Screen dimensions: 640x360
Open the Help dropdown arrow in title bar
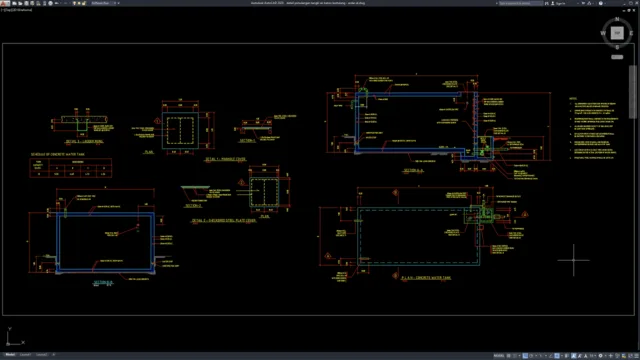coord(605,3)
